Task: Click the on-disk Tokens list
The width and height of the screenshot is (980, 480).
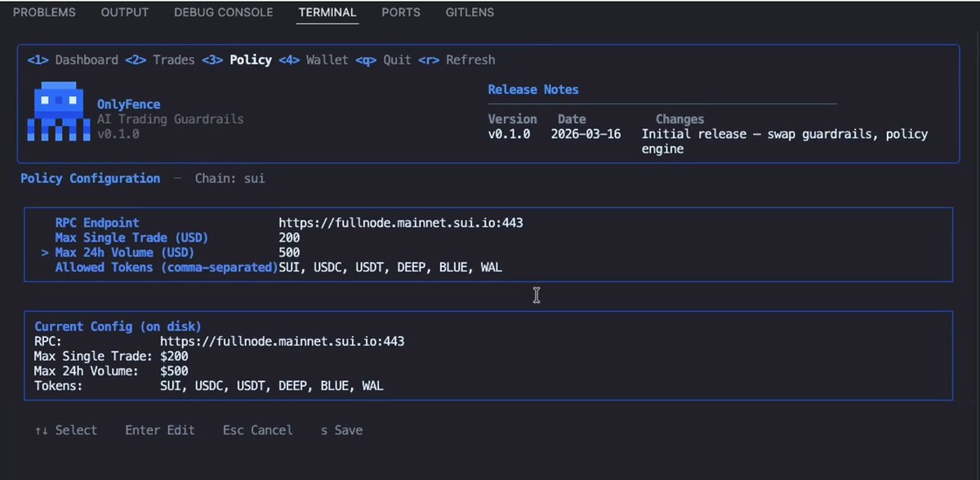Action: coord(271,385)
